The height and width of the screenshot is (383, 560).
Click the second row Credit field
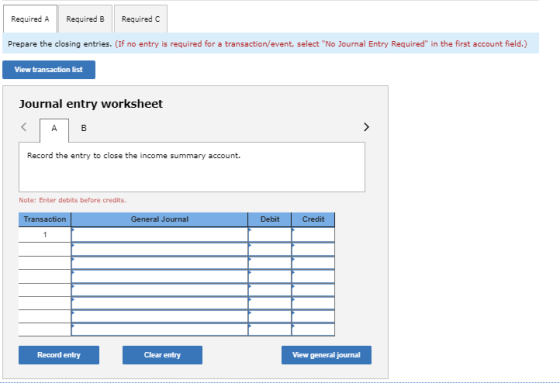pos(313,249)
